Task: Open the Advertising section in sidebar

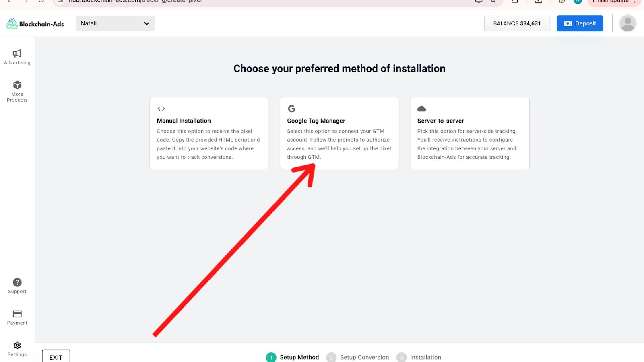Action: pos(17,57)
